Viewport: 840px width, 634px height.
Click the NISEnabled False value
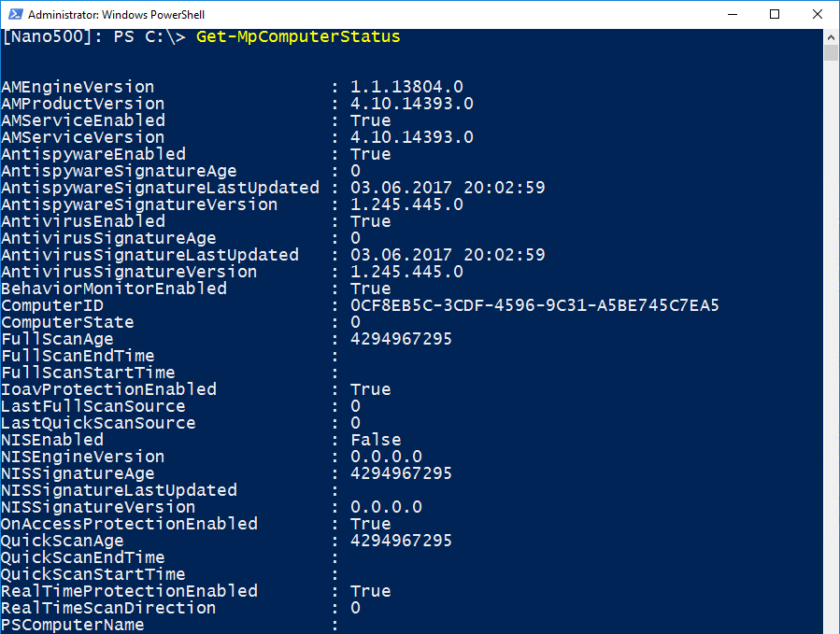[376, 440]
